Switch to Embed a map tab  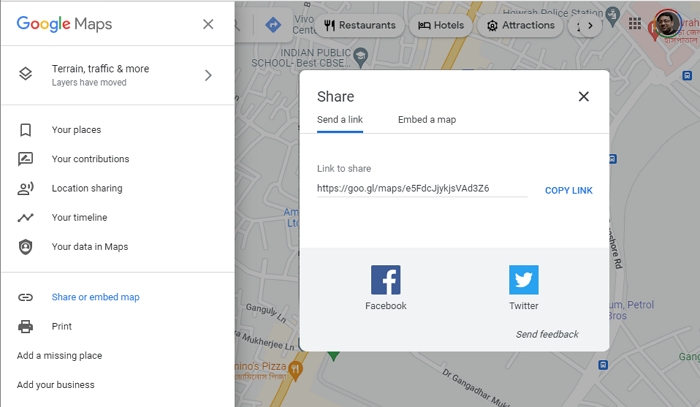point(427,120)
